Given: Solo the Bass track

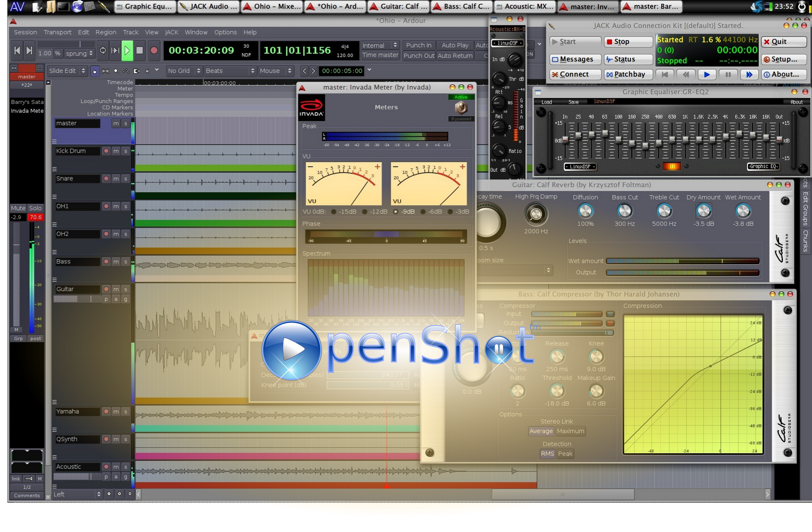Looking at the screenshot, I should click(x=125, y=262).
